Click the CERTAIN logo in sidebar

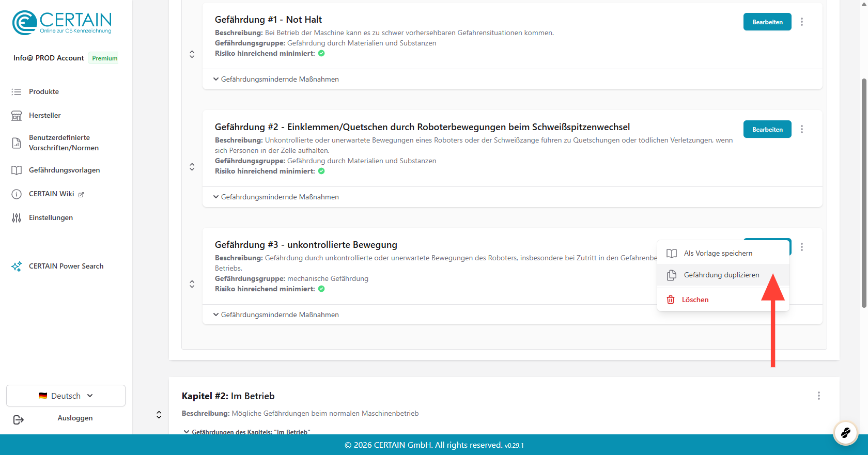[62, 23]
